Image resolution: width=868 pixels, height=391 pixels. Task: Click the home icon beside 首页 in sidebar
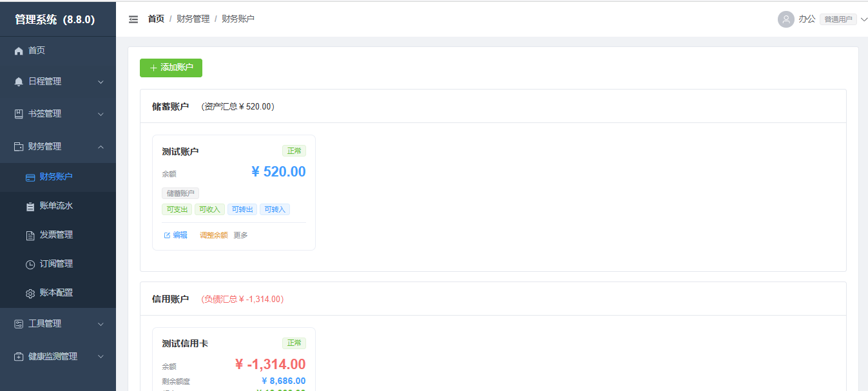(19, 51)
